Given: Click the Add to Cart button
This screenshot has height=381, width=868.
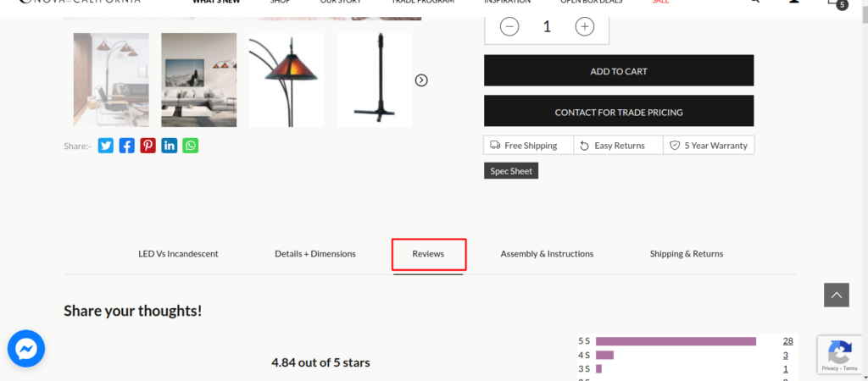Looking at the screenshot, I should 619,71.
